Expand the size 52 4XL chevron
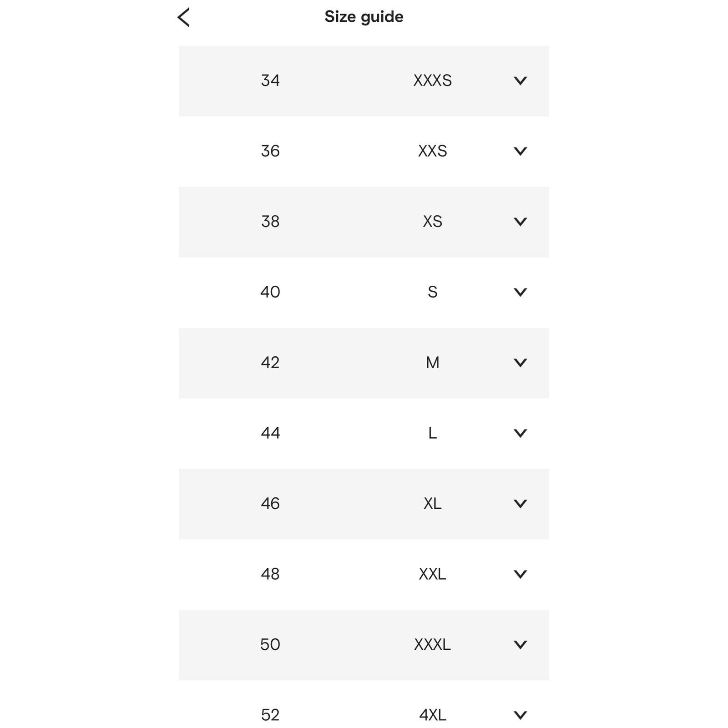728x728 pixels. [x=520, y=716]
